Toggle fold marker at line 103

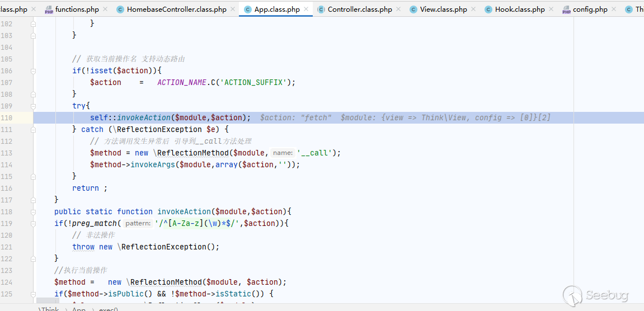coord(33,35)
